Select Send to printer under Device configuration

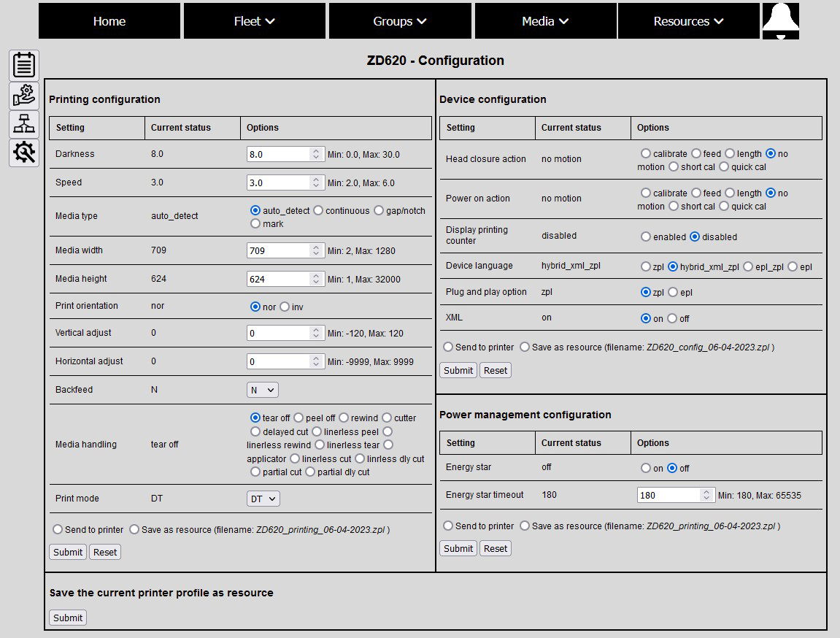pyautogui.click(x=448, y=347)
